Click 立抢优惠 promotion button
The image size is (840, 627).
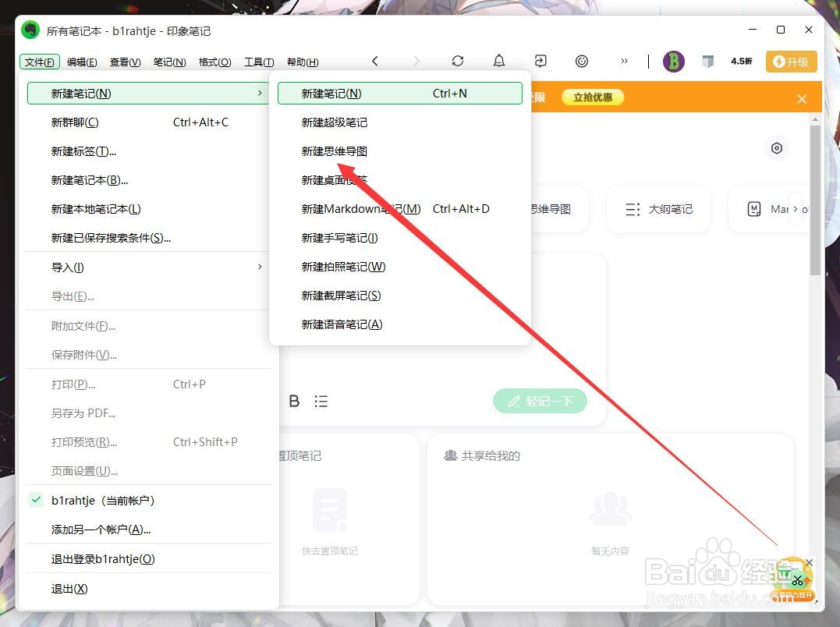(593, 97)
